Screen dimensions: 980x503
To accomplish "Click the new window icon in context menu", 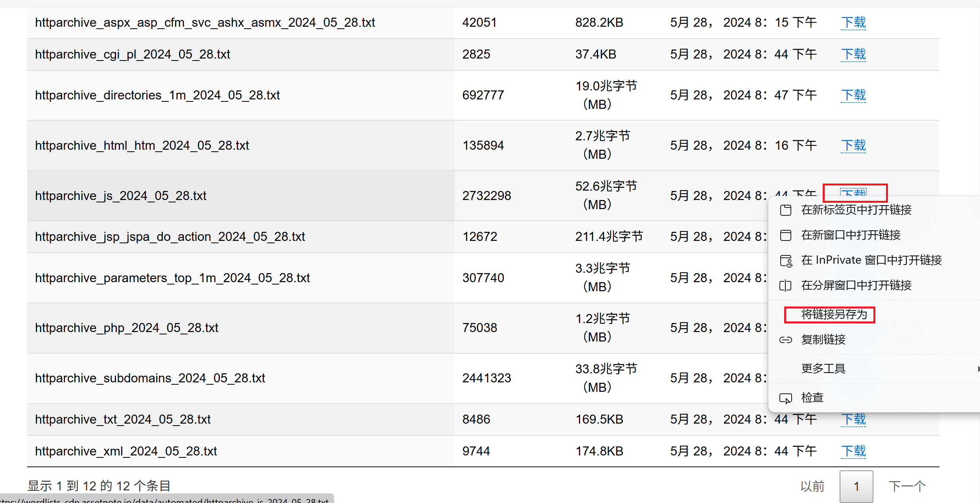I will [x=785, y=235].
